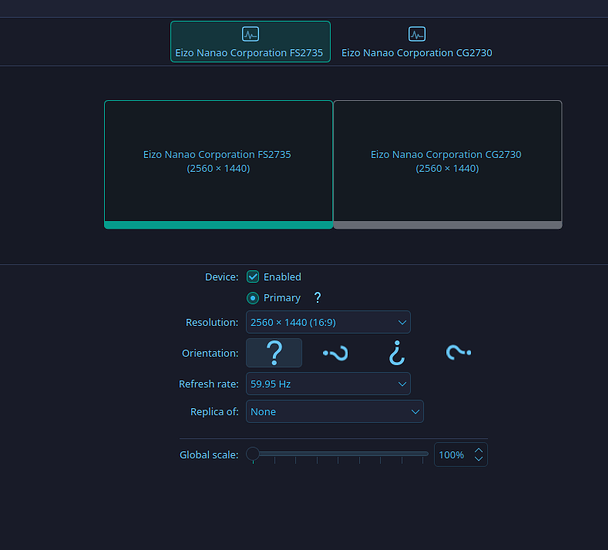Image resolution: width=608 pixels, height=550 pixels.
Task: Select the 90° clockwise orientation, dot on left
Action: click(335, 353)
